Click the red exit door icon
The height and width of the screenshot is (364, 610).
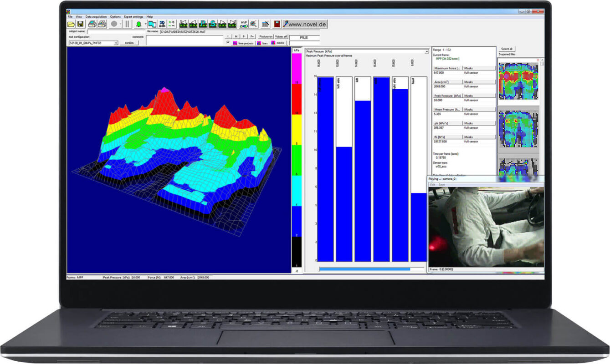pyautogui.click(x=277, y=24)
